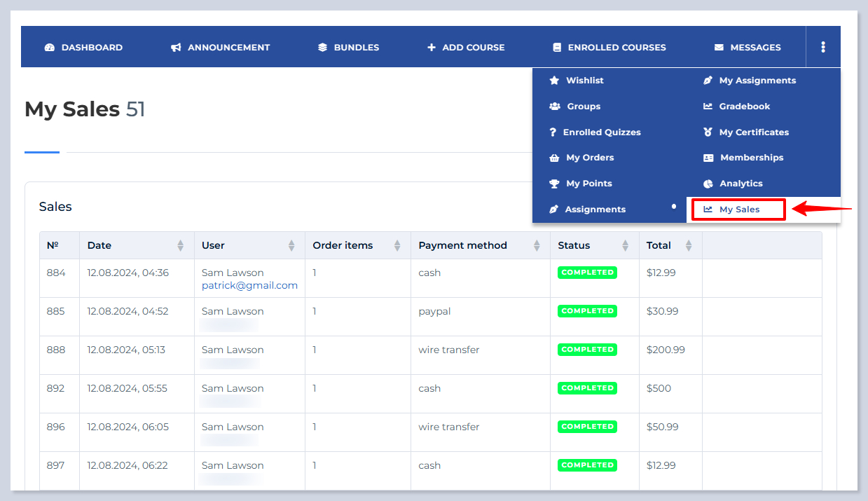Click the Messages envelope icon
The width and height of the screenshot is (868, 501).
pyautogui.click(x=719, y=48)
